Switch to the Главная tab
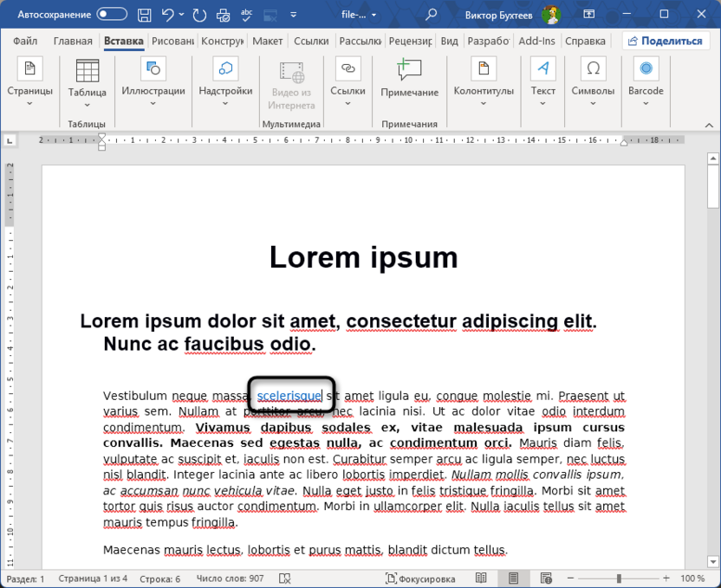 [x=73, y=41]
